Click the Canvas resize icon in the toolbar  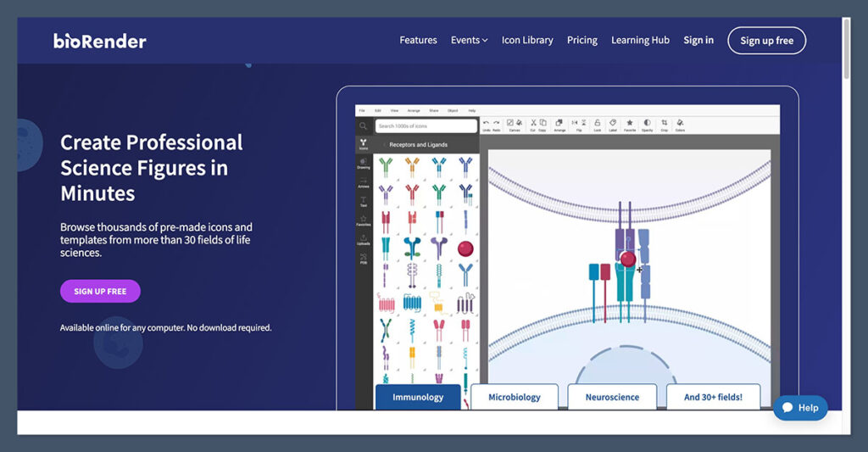coord(509,122)
